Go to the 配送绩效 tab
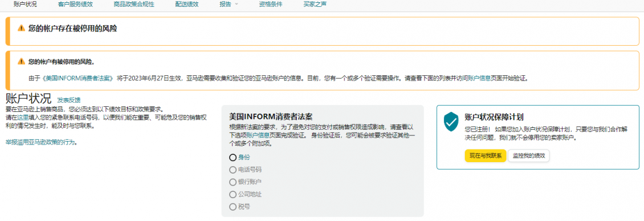The width and height of the screenshot is (644, 221). click(x=187, y=5)
